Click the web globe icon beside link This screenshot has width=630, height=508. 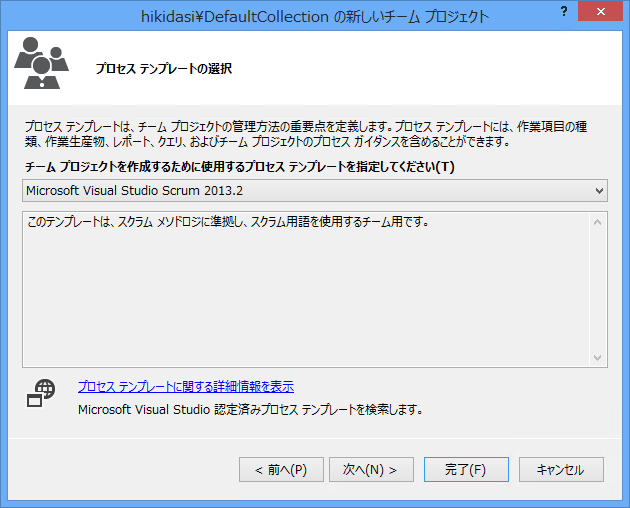(x=41, y=393)
